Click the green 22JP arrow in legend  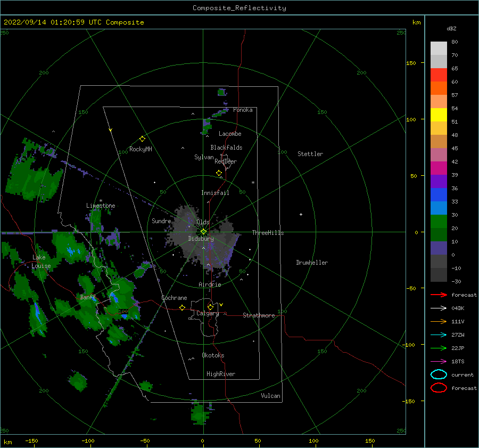click(x=439, y=348)
